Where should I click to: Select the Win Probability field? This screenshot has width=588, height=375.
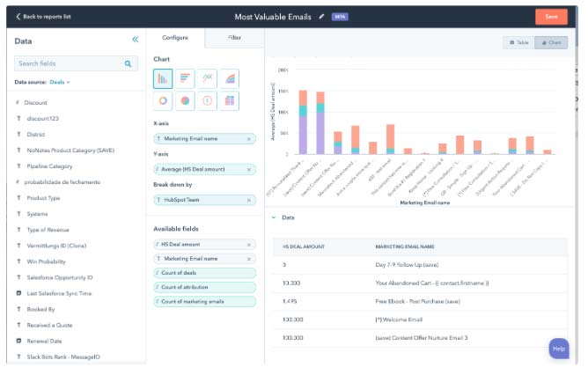coord(46,261)
